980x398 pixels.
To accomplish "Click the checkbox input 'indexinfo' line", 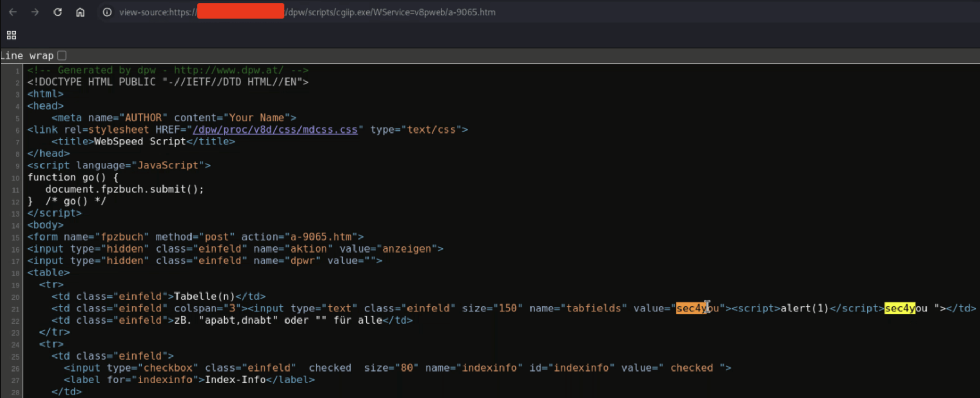I will click(398, 368).
